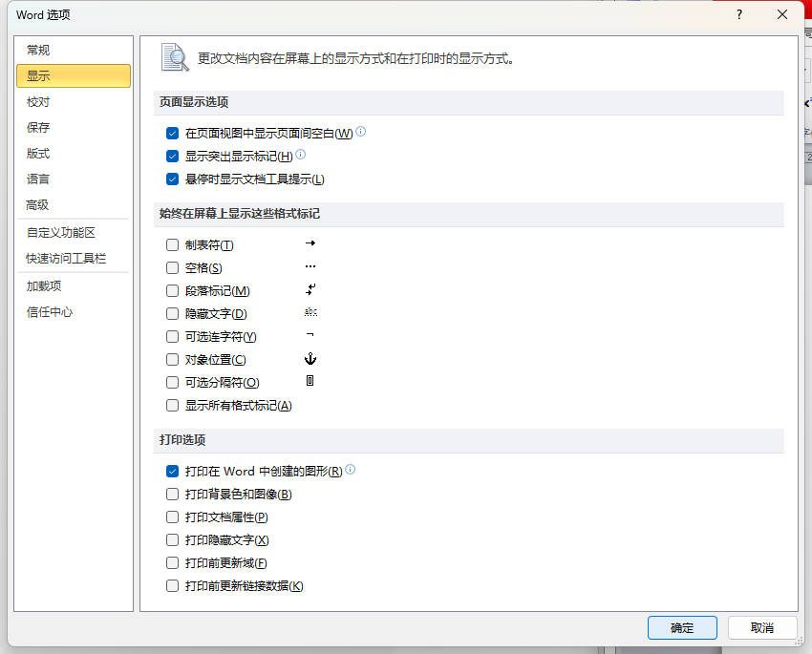This screenshot has width=812, height=654.
Task: Enable 制表符 formatting mark checkbox
Action: (173, 244)
